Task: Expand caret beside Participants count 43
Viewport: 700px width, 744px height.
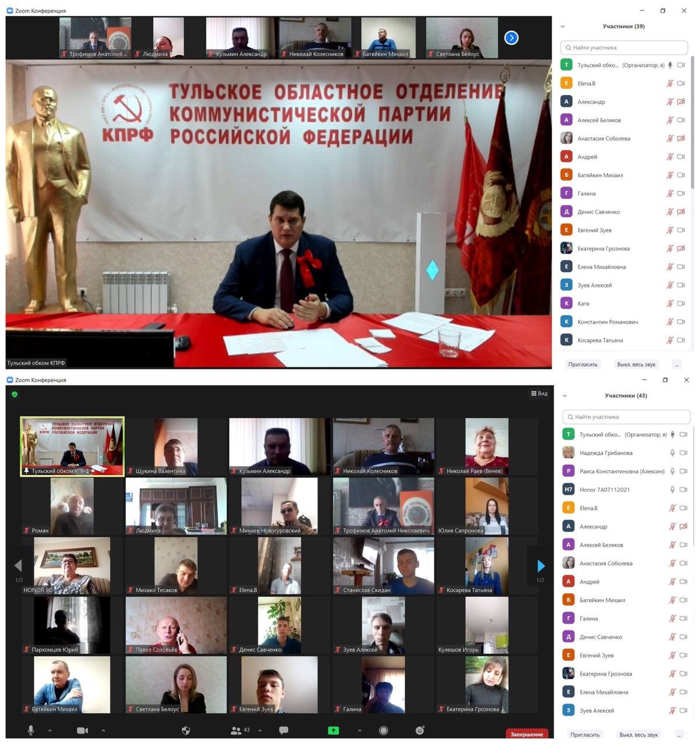Action: 260,731
